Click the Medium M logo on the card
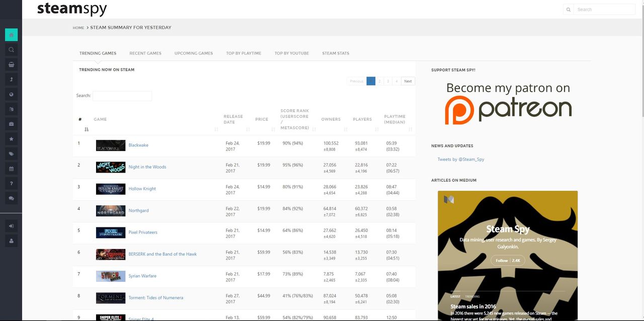644x321 pixels. [x=449, y=200]
